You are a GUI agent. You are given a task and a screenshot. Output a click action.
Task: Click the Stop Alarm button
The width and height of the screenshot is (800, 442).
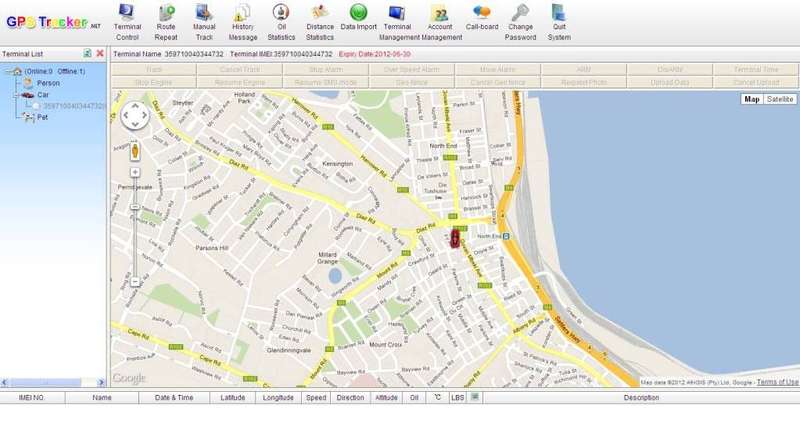pos(326,69)
